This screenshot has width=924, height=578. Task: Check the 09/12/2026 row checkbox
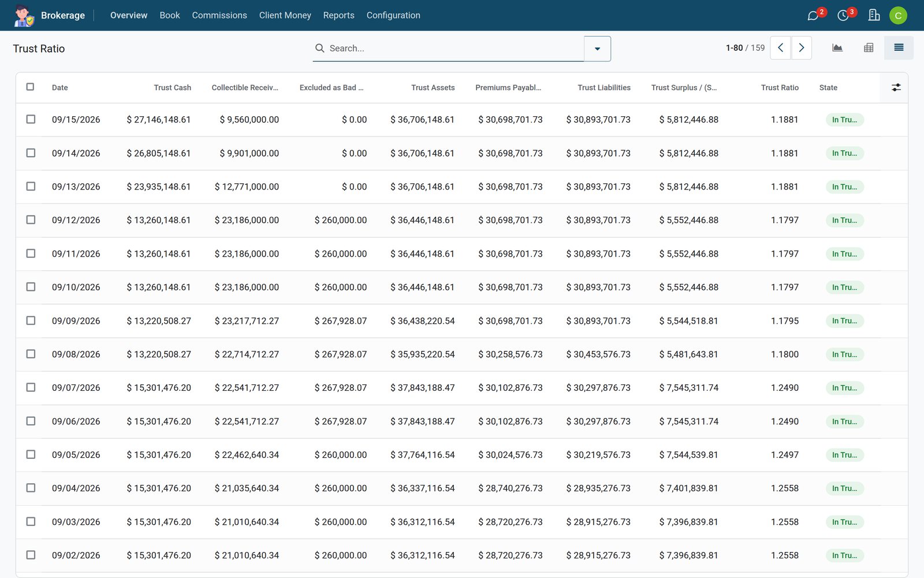click(31, 220)
